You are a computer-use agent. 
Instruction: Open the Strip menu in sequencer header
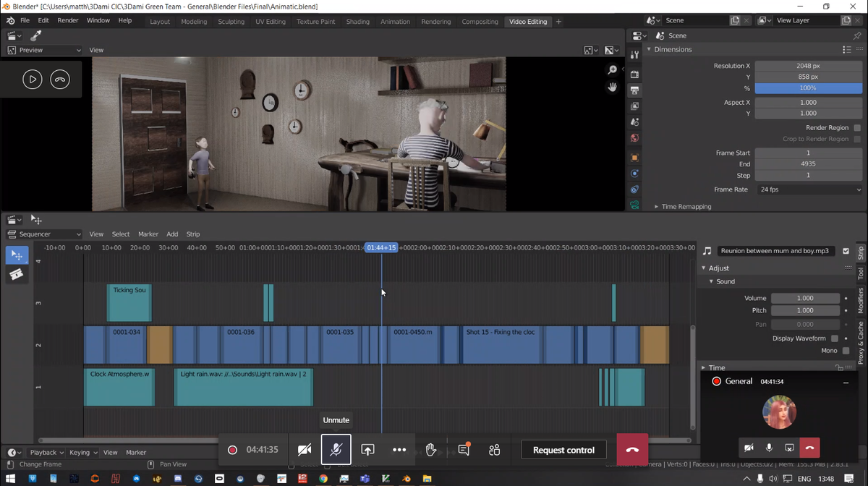193,234
